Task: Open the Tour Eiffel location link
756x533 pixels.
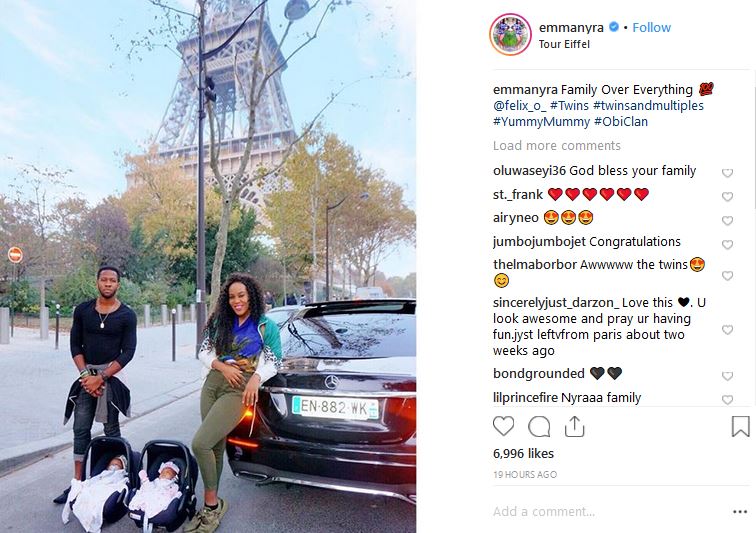Action: 564,44
